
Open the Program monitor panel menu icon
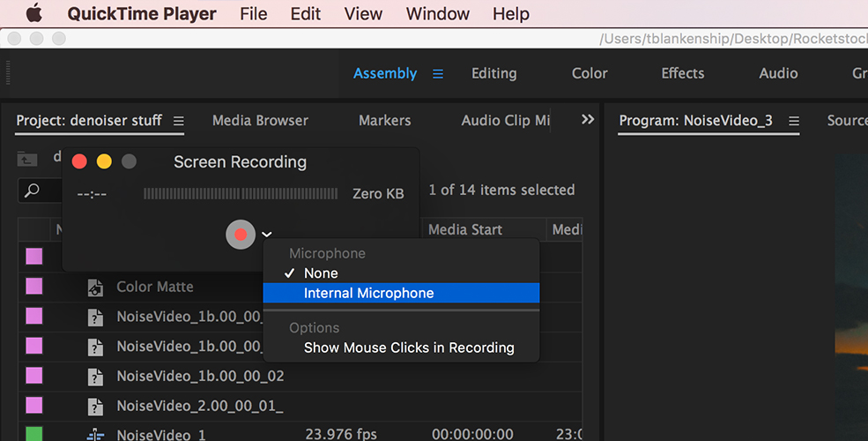(794, 121)
